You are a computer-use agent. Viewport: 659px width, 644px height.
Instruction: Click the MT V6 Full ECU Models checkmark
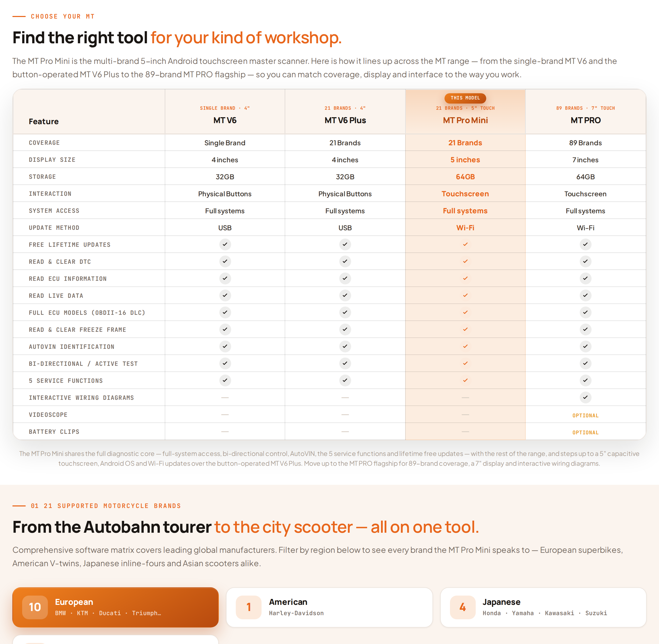pos(225,312)
